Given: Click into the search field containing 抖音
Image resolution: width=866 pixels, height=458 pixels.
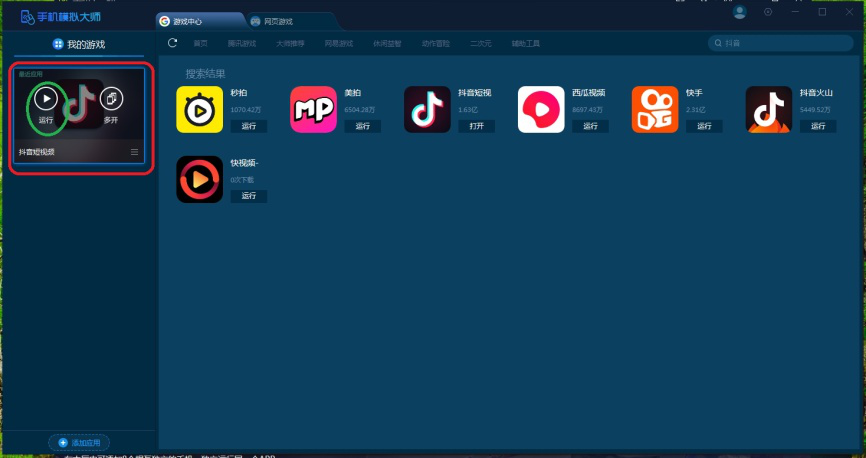Looking at the screenshot, I should tap(780, 43).
